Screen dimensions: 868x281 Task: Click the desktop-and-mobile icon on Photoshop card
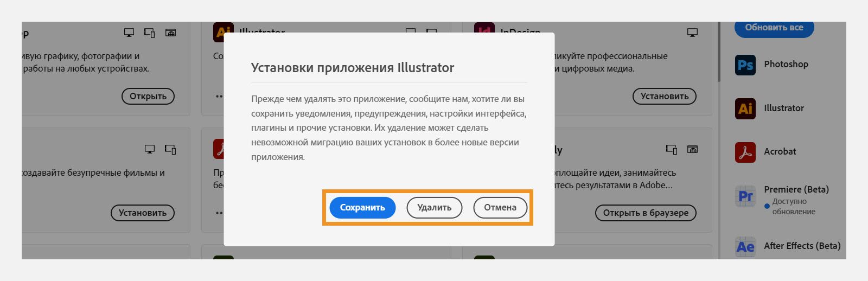(150, 33)
